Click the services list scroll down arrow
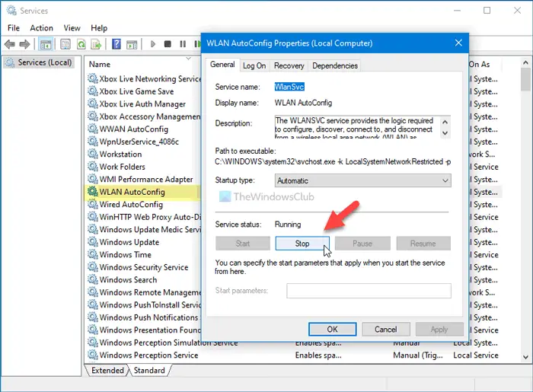The image size is (533, 392). (x=525, y=357)
